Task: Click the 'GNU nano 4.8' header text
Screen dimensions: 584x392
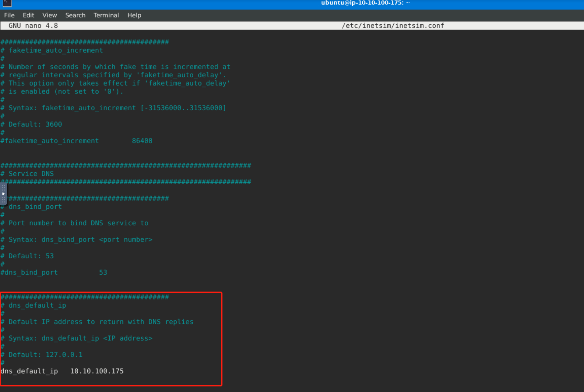Action: click(33, 26)
